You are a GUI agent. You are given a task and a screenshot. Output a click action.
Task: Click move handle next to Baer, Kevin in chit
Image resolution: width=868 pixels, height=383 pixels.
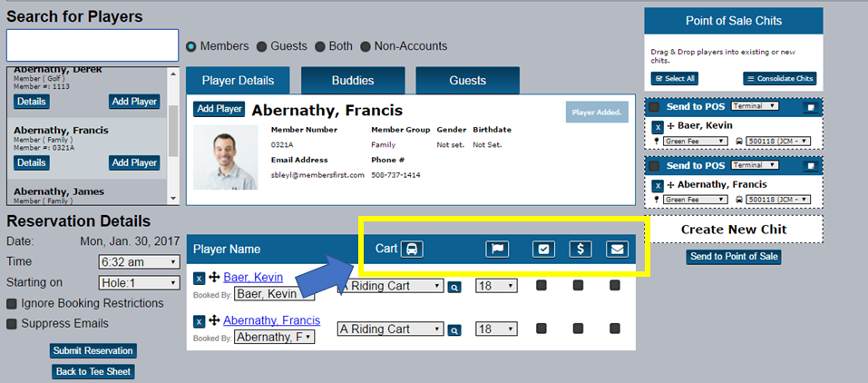point(671,126)
